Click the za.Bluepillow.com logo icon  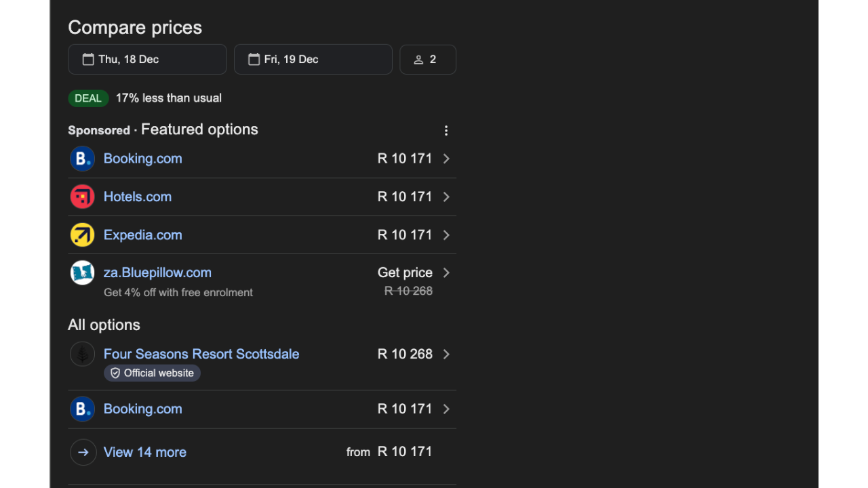click(82, 272)
